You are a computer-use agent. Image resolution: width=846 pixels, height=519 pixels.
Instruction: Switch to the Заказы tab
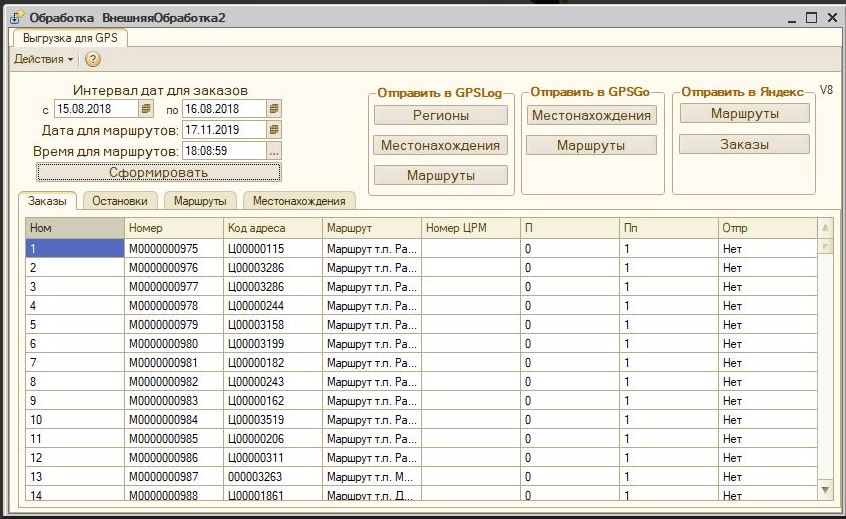tap(47, 201)
